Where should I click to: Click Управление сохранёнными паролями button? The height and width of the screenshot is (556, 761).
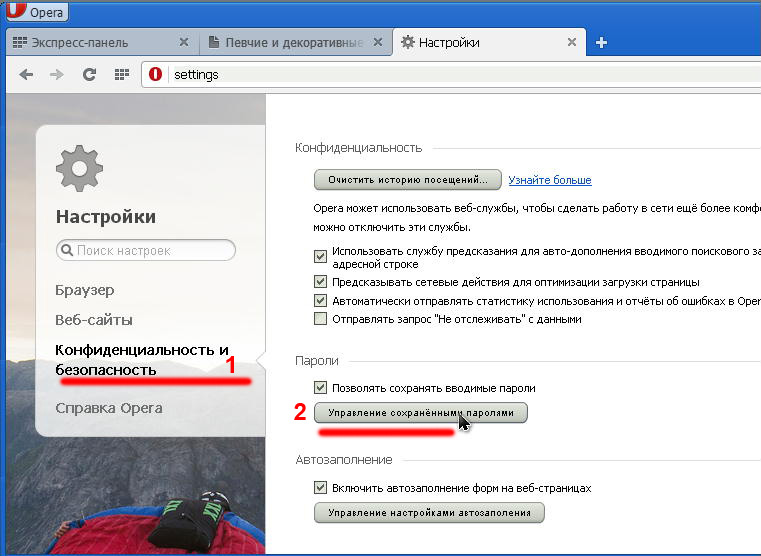[420, 412]
